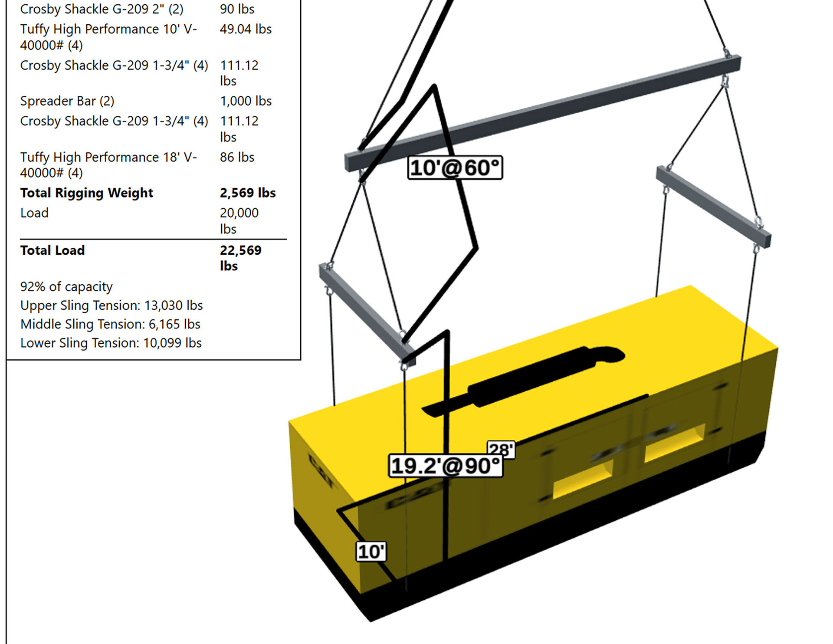Click the 19.2'@90° sling label

[x=446, y=466]
